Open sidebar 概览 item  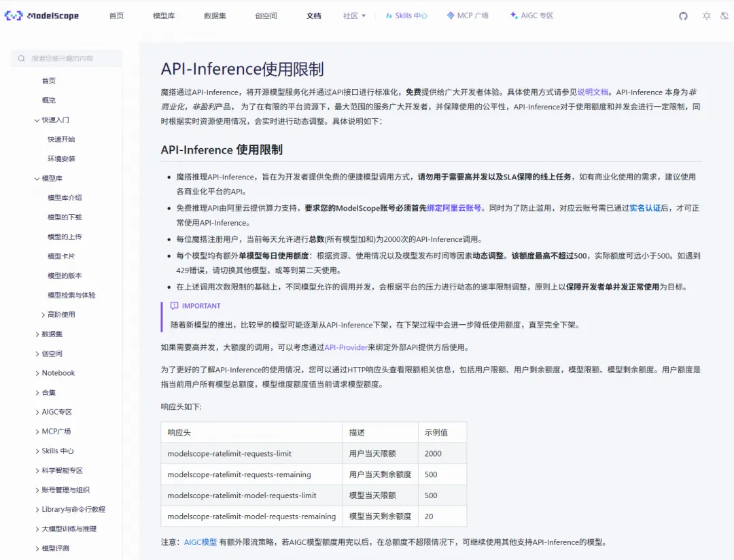click(49, 100)
